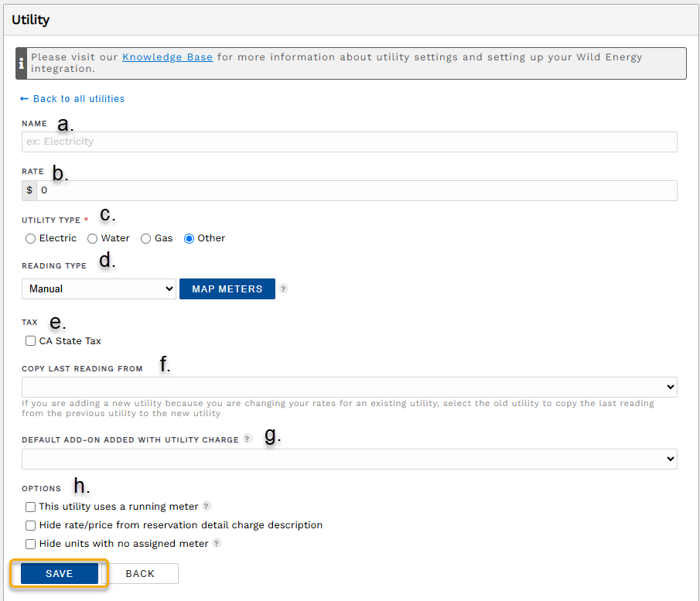This screenshot has width=700, height=601.
Task: Click the info icon on the notice banner
Action: 21,63
